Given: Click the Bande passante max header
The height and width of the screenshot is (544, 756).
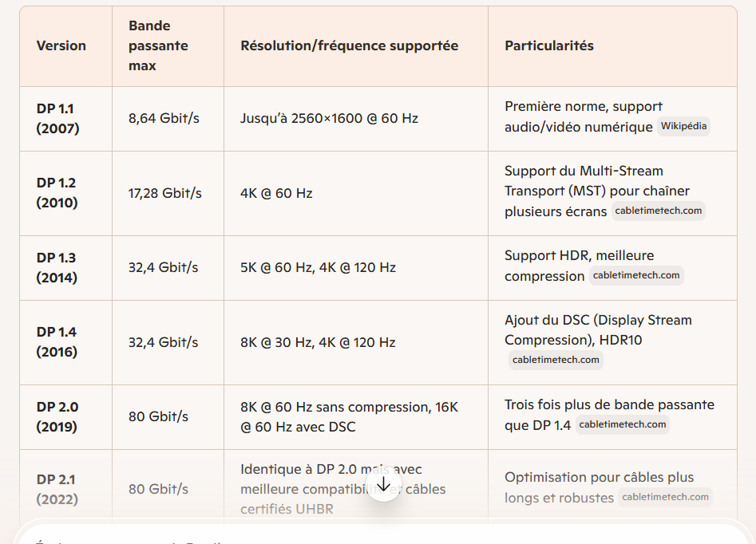Looking at the screenshot, I should [158, 45].
